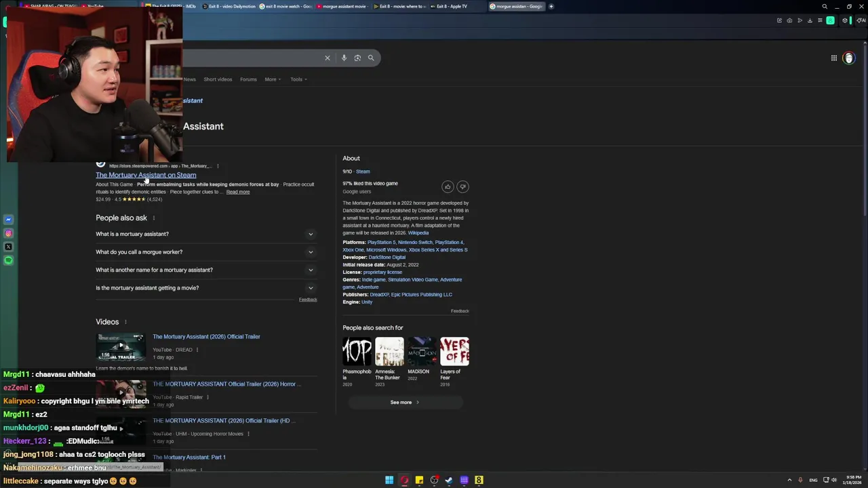This screenshot has width=868, height=488.
Task: Expand "What is a mortuary assistant?" question
Action: [x=206, y=234]
